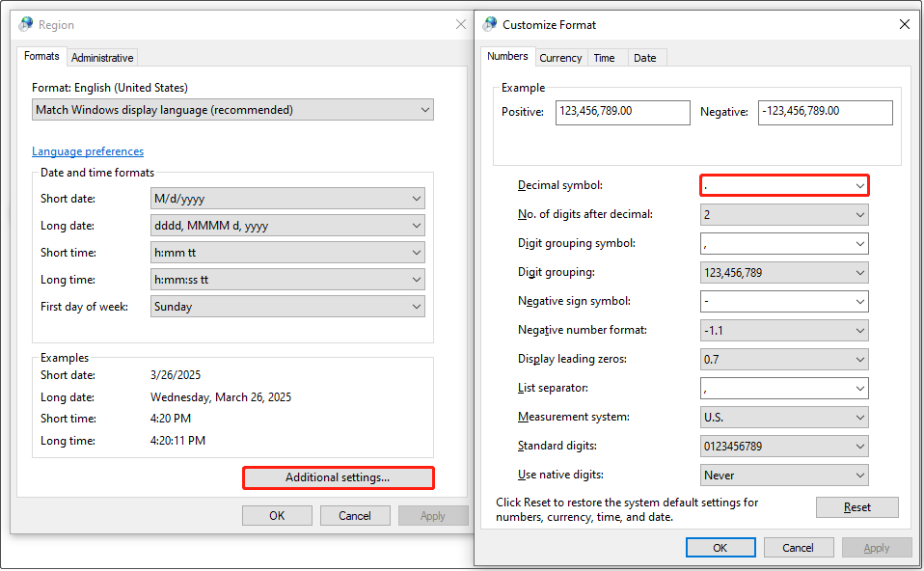Open the Time tab
This screenshot has width=924, height=571.
point(605,58)
